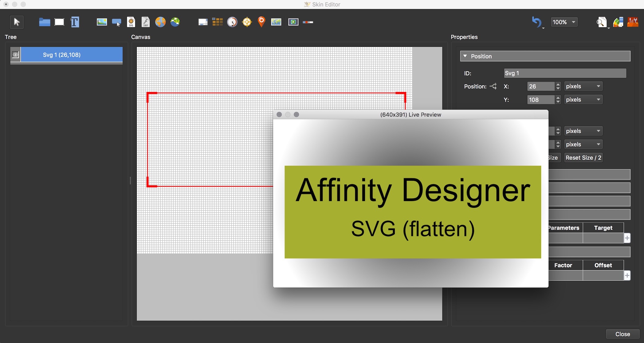Add a map element
Viewport: 644px width, 343px height.
[276, 22]
